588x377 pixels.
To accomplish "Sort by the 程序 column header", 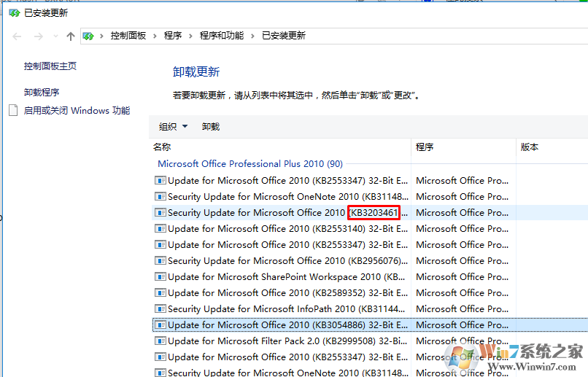I will coord(425,147).
